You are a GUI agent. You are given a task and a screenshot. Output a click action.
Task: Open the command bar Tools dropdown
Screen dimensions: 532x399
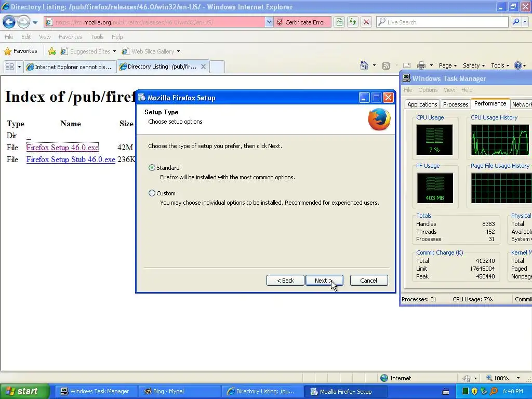[x=500, y=65]
